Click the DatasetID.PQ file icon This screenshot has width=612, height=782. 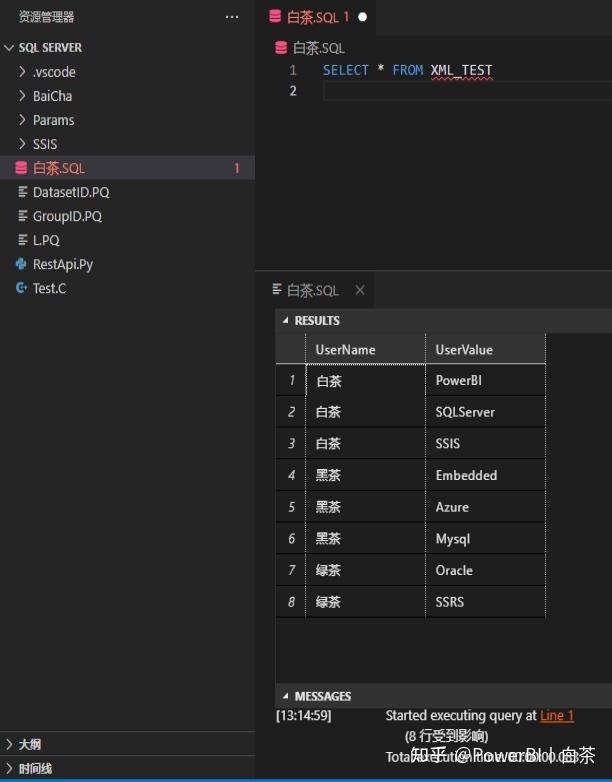(x=21, y=192)
